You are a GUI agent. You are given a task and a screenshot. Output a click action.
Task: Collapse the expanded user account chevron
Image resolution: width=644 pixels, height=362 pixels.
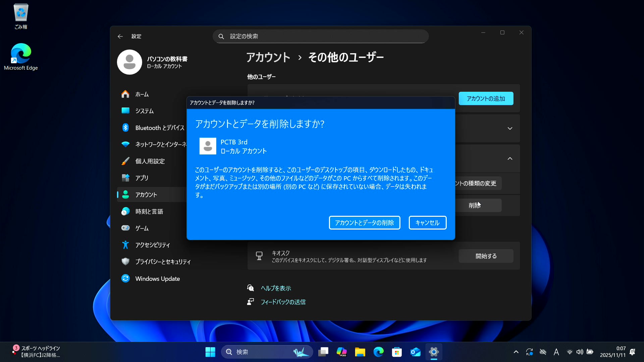pyautogui.click(x=510, y=159)
